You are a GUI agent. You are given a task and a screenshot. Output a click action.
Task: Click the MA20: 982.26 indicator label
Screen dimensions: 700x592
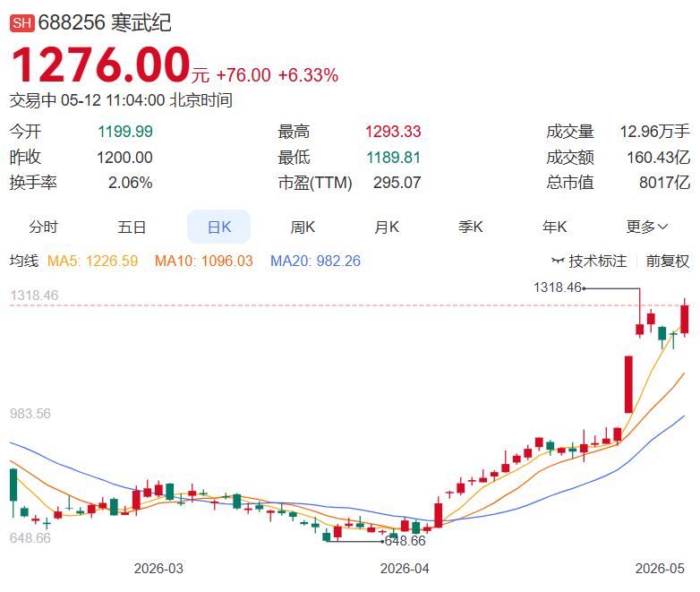point(316,261)
